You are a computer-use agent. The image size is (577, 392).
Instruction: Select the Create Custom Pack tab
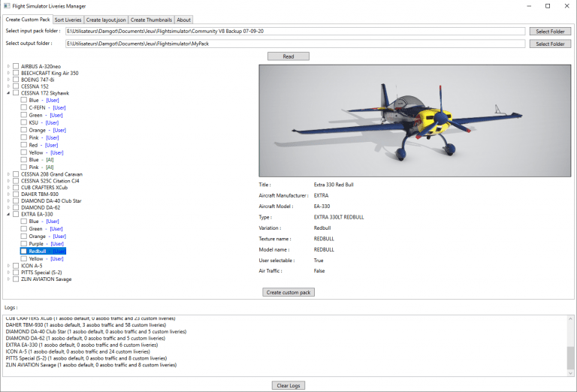coord(28,20)
